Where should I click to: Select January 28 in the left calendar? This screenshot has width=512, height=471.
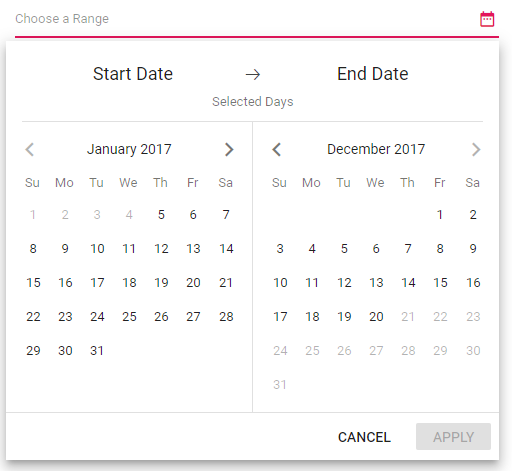[226, 317]
